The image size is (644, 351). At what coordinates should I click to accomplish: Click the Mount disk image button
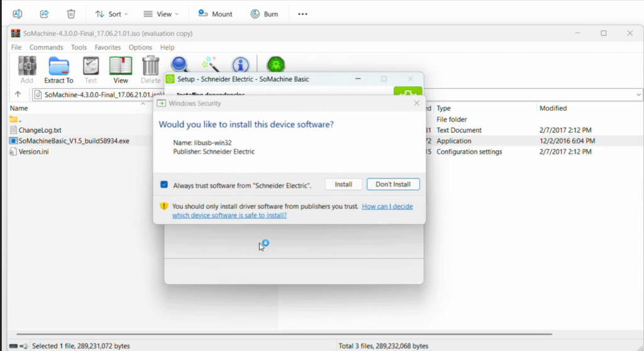tap(215, 14)
